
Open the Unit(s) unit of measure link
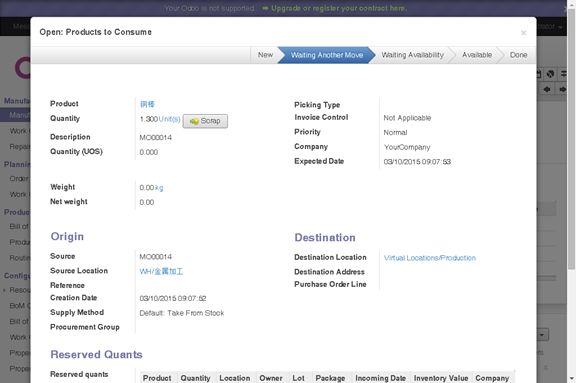pyautogui.click(x=169, y=119)
